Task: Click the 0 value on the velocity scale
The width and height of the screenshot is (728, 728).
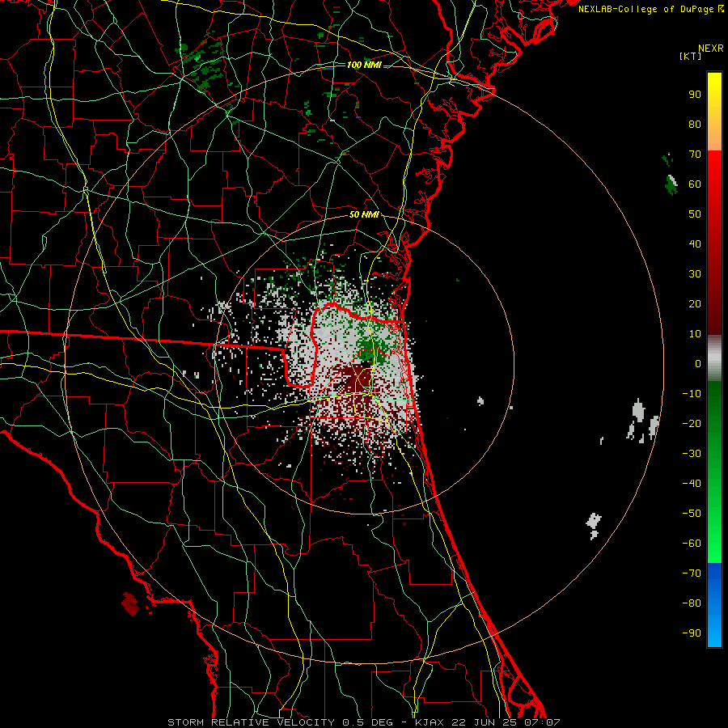Action: [x=698, y=363]
